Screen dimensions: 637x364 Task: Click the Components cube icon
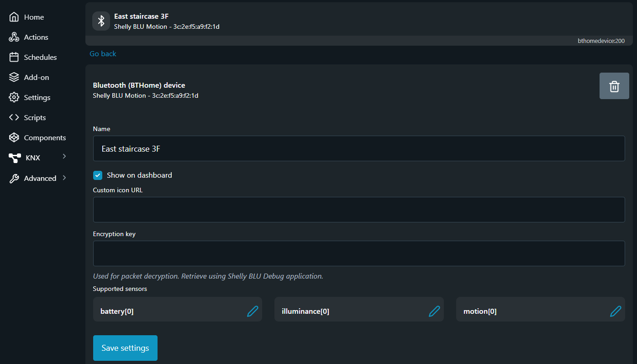14,138
